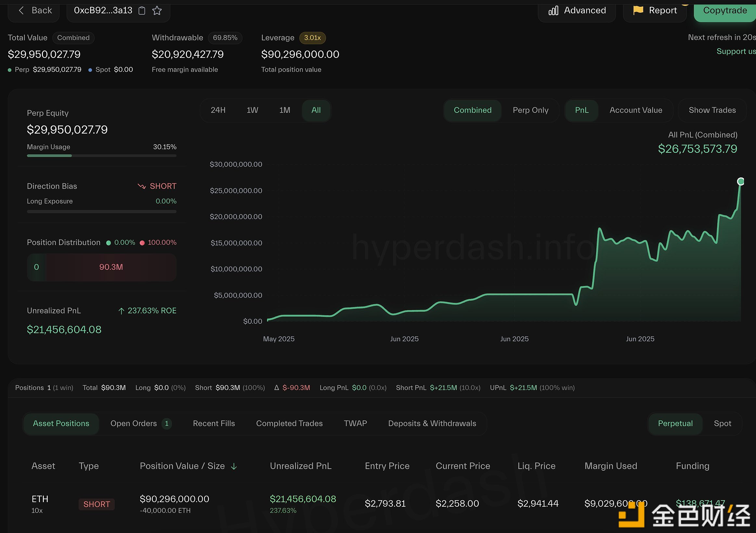Switch to Deposits & Withdrawals tab

pyautogui.click(x=432, y=424)
